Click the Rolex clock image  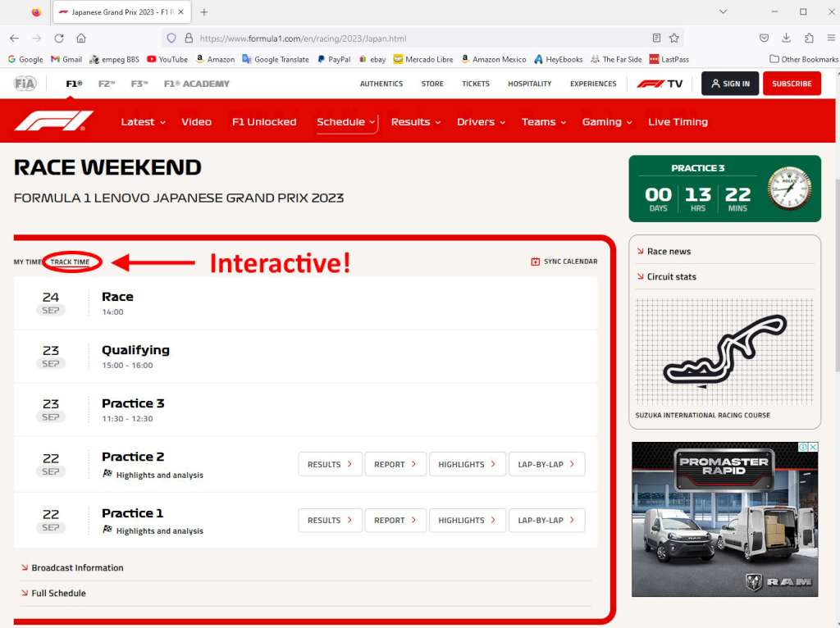point(789,188)
